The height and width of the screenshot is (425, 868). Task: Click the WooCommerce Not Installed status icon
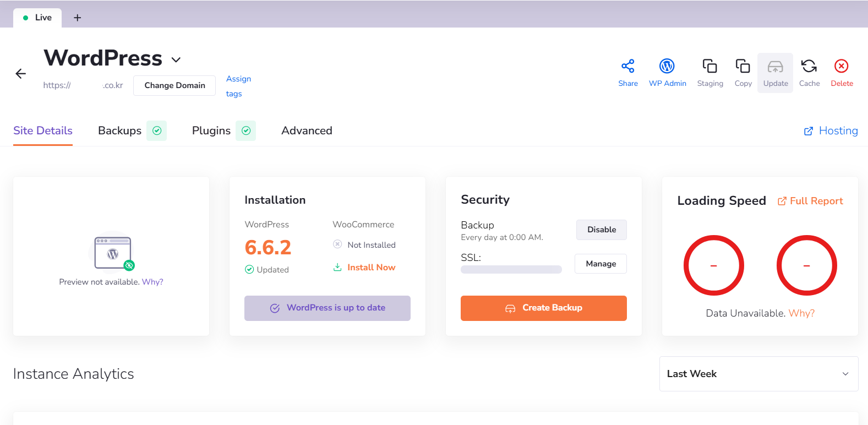pyautogui.click(x=337, y=244)
